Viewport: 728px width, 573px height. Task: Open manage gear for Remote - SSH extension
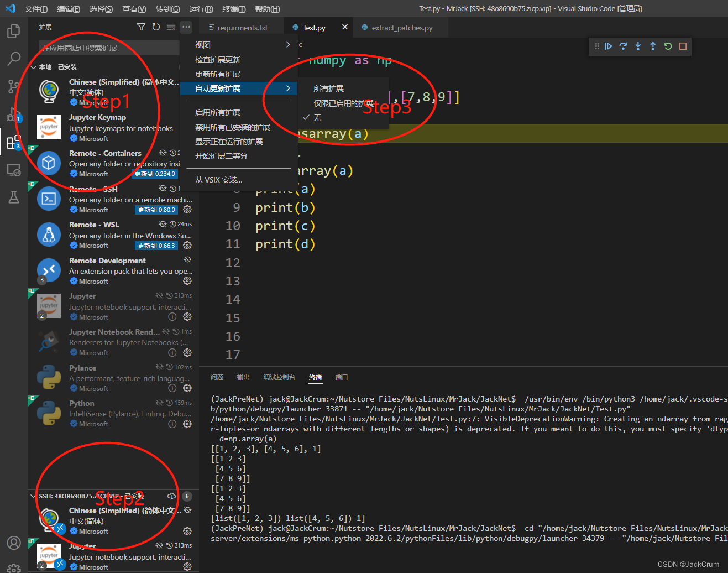pyautogui.click(x=187, y=210)
